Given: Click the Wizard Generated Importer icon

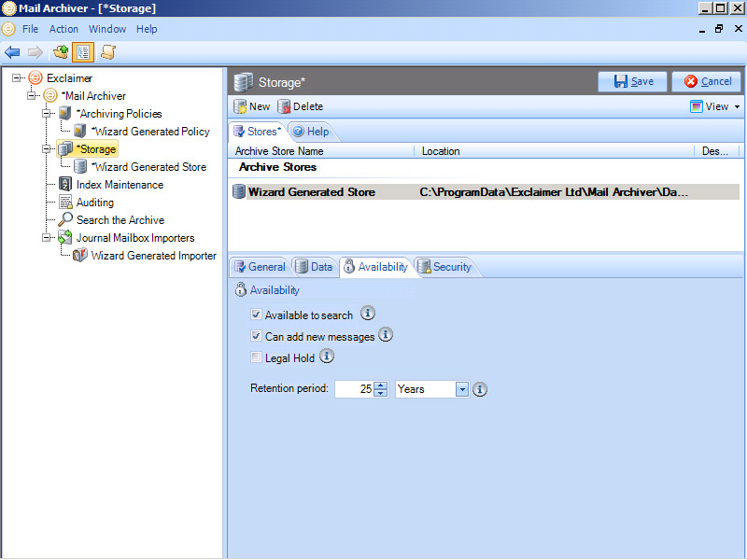Looking at the screenshot, I should point(80,255).
